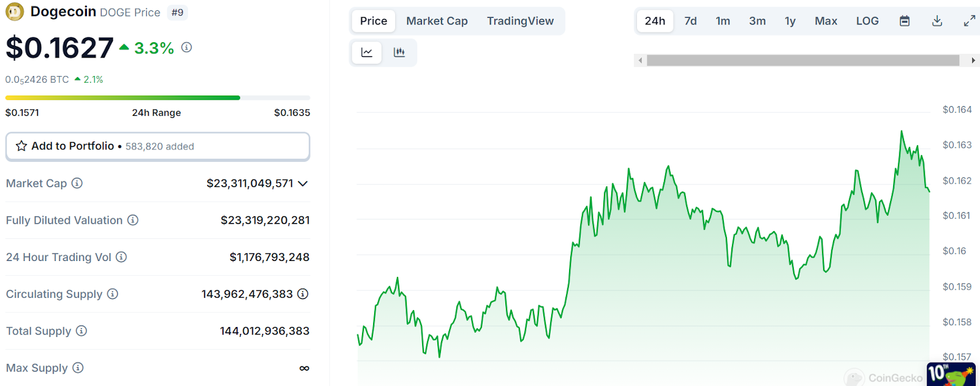The width and height of the screenshot is (980, 386).
Task: Expand the chart to fullscreen
Action: pos(969,21)
